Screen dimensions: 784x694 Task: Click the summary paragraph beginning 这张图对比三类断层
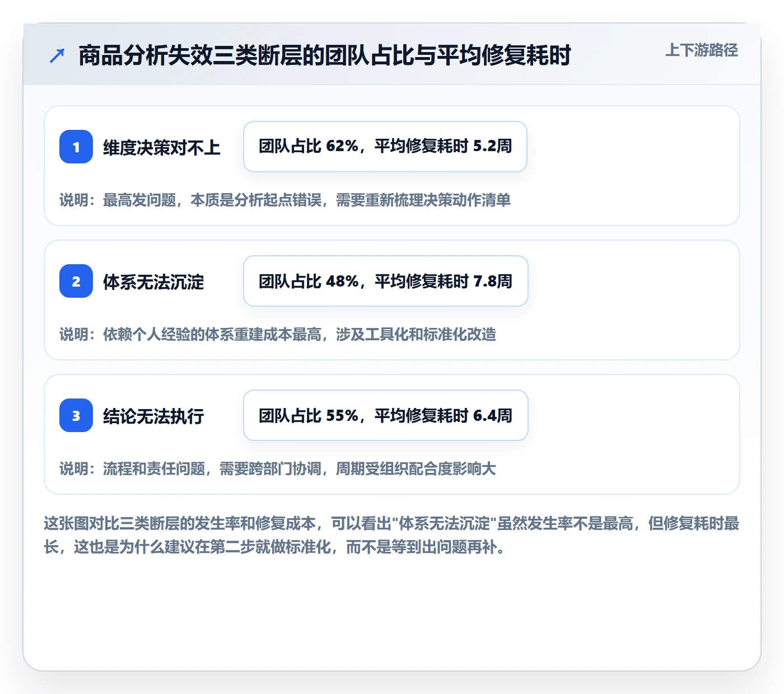[x=391, y=535]
